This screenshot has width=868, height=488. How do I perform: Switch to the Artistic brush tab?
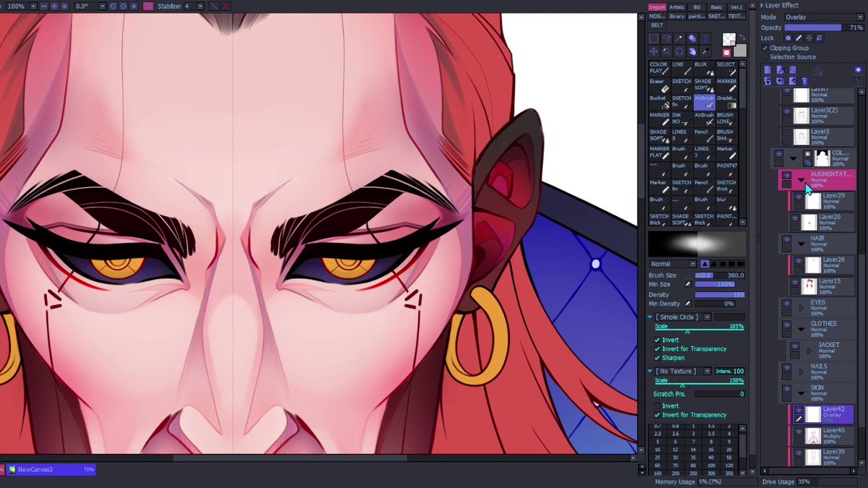(678, 7)
